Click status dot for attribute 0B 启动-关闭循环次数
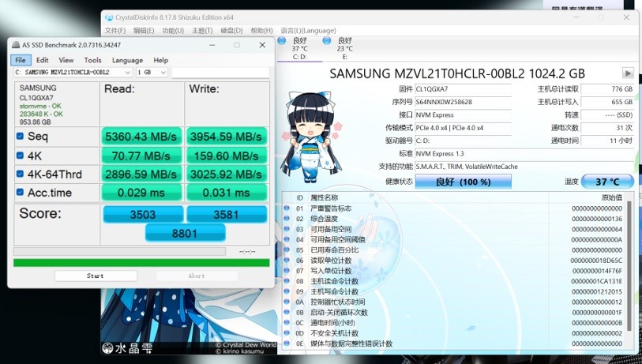This screenshot has width=642, height=364. [x=287, y=313]
